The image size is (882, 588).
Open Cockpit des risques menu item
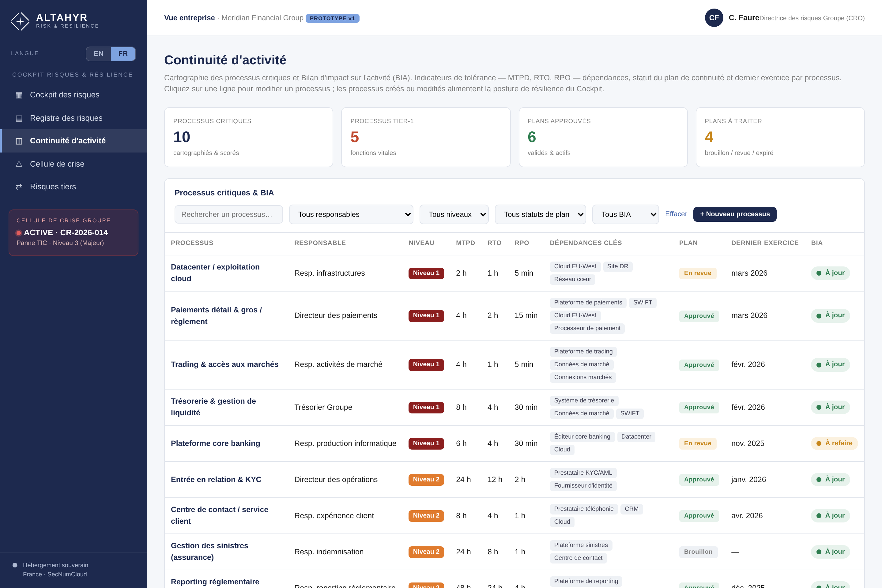[x=73, y=95]
